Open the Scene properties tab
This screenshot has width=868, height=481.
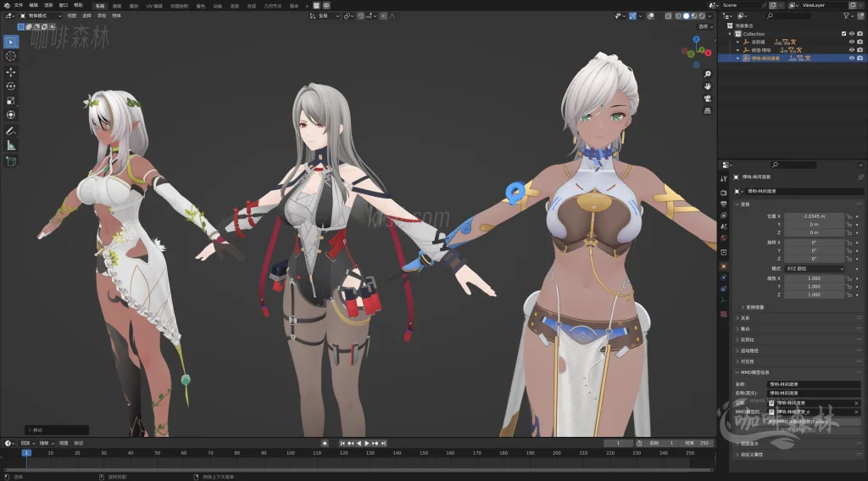pos(724,227)
